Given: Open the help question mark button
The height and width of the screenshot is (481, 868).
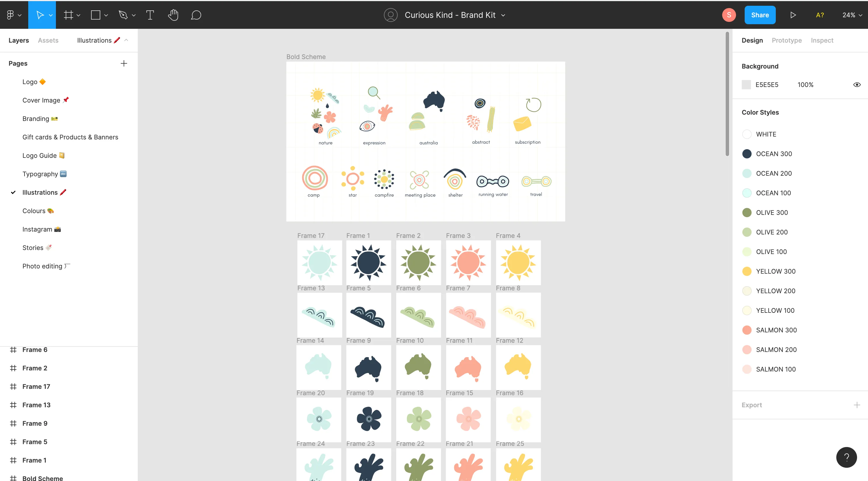Looking at the screenshot, I should click(846, 457).
